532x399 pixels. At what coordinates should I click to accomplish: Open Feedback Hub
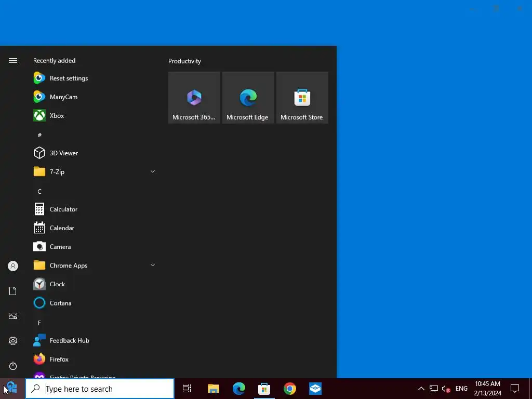point(95,340)
